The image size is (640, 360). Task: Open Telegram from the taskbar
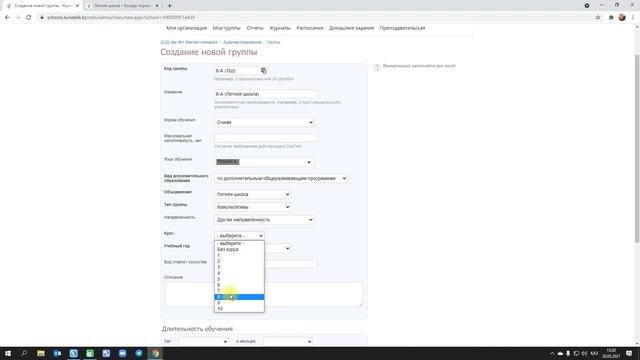(139, 353)
